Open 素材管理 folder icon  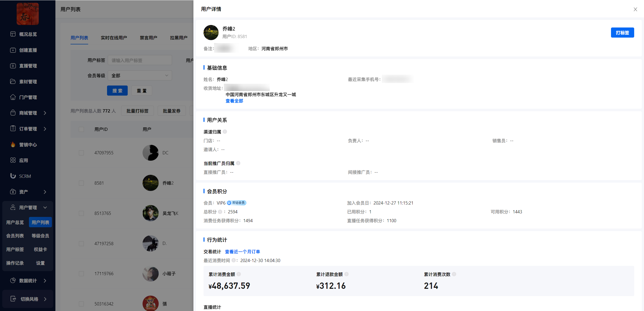(13, 81)
